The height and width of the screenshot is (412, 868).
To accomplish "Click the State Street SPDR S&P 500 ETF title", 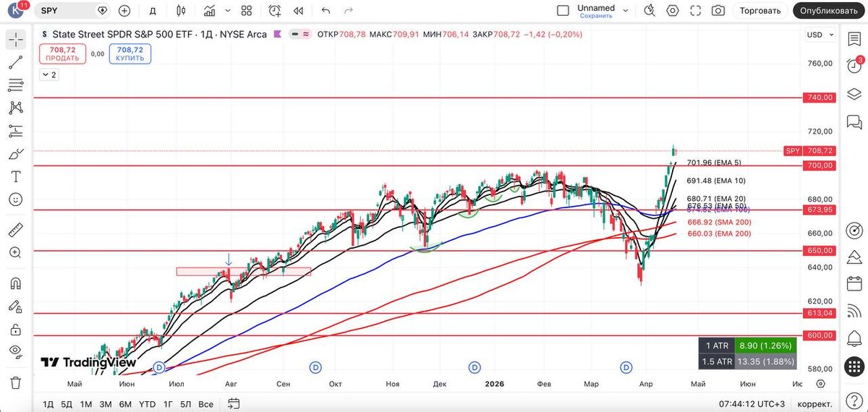I will point(123,34).
